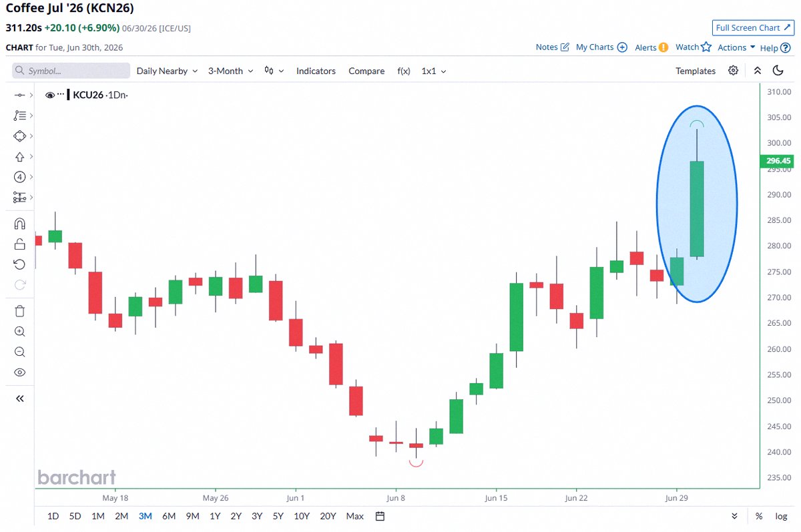Select the trend line drawing tool
801x532 pixels.
coord(19,95)
